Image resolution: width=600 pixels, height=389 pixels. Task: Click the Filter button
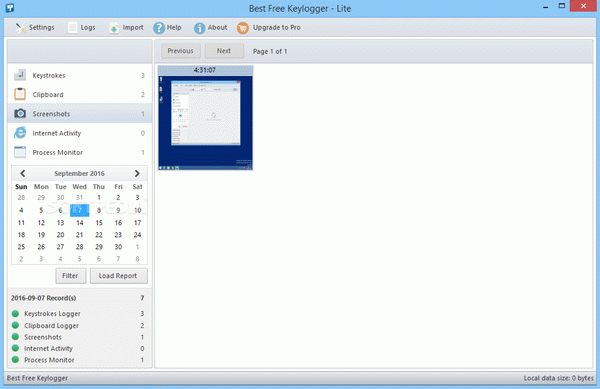[x=70, y=276]
